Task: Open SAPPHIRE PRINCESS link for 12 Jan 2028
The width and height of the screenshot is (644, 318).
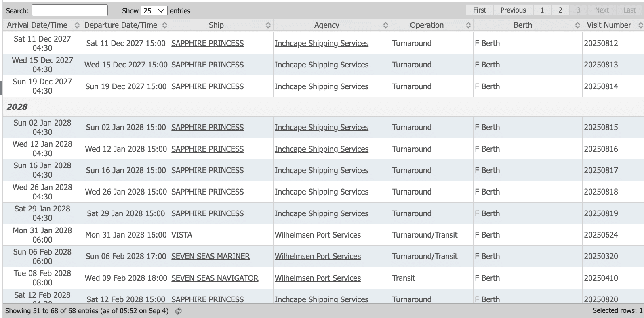Action: pos(207,149)
